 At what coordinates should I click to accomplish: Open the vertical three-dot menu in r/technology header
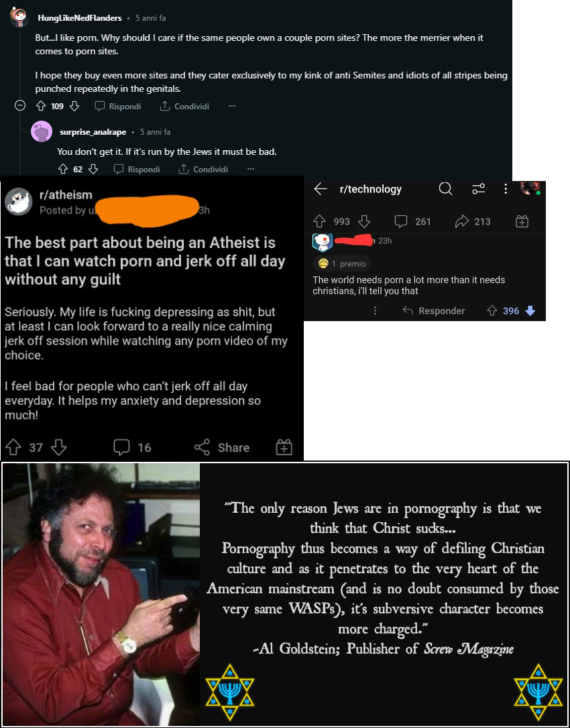tap(506, 189)
